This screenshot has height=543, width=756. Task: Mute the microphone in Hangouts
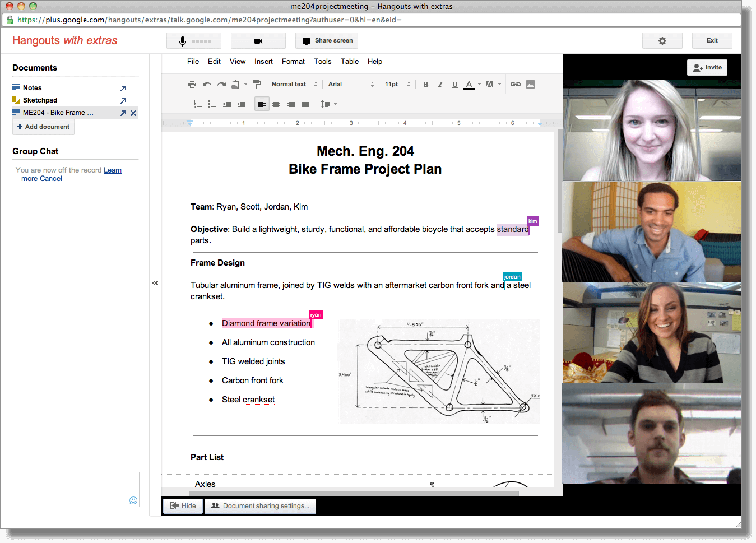193,41
